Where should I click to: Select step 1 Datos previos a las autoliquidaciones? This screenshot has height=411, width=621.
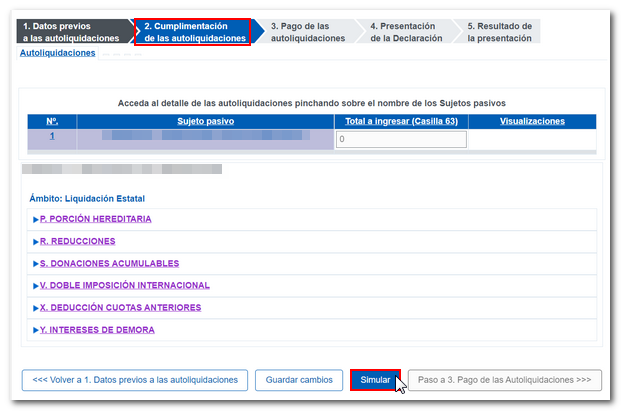[71, 32]
